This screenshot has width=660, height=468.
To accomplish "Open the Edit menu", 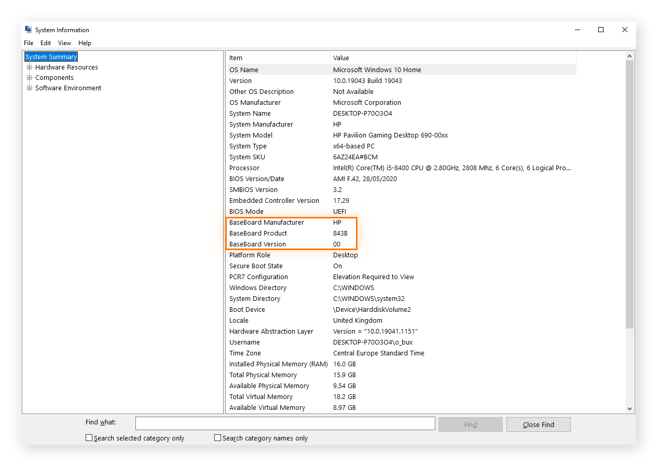I will (45, 43).
